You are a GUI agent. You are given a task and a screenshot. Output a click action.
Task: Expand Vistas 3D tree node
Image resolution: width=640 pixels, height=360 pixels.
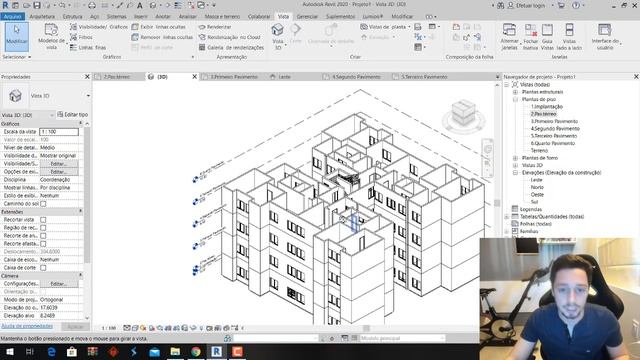point(515,165)
